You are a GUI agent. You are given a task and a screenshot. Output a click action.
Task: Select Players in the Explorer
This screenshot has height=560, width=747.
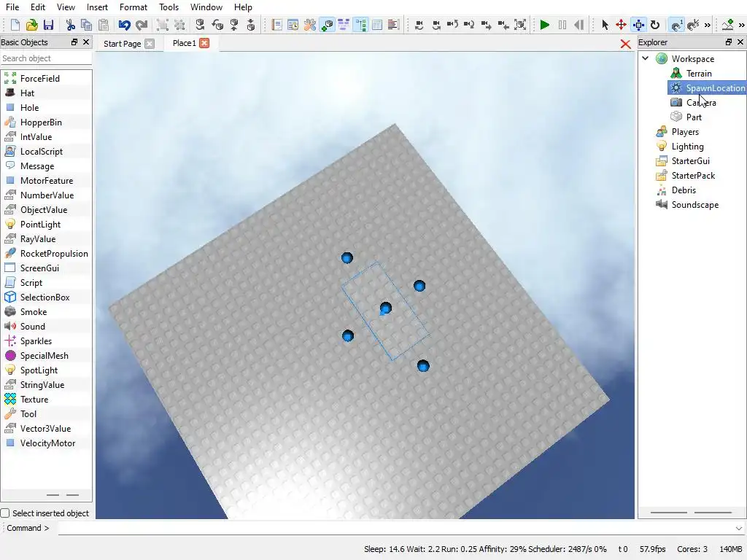coord(685,132)
